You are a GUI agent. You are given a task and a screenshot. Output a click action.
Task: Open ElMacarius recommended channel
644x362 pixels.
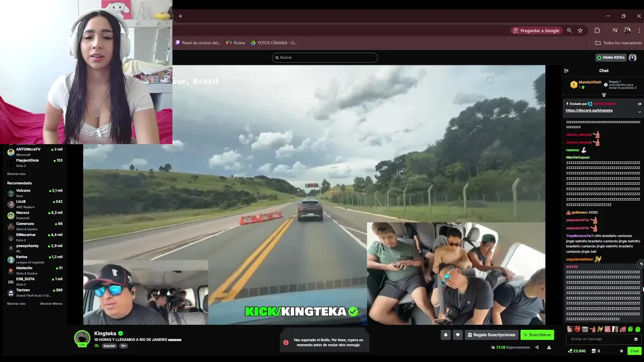point(35,237)
